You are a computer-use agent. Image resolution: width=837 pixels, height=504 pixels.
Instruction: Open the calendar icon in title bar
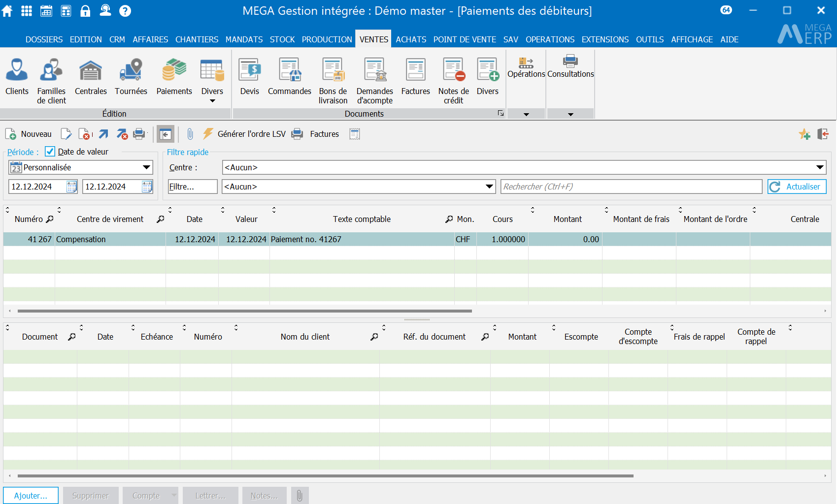[46, 11]
